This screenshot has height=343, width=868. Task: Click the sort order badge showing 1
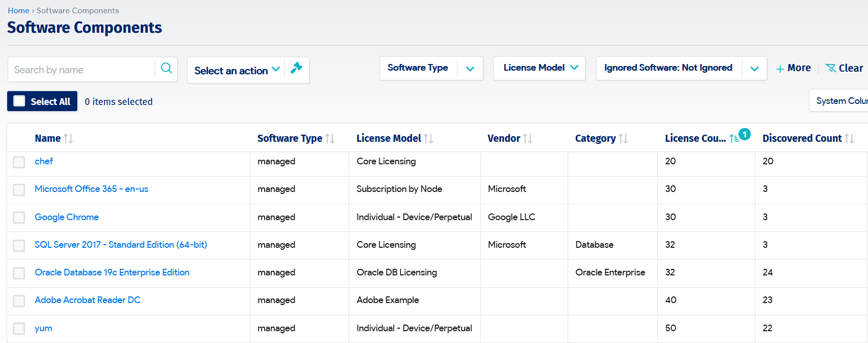745,134
